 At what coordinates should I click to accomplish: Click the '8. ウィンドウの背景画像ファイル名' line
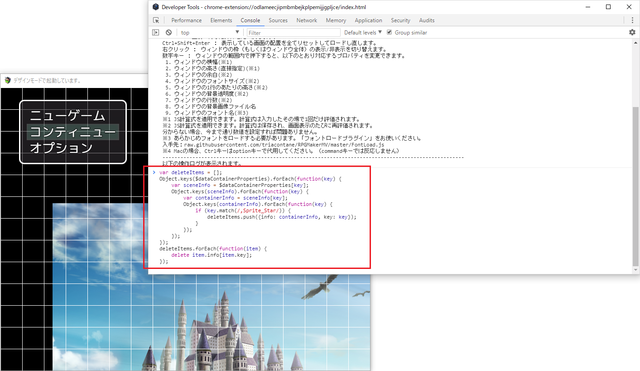(x=211, y=107)
